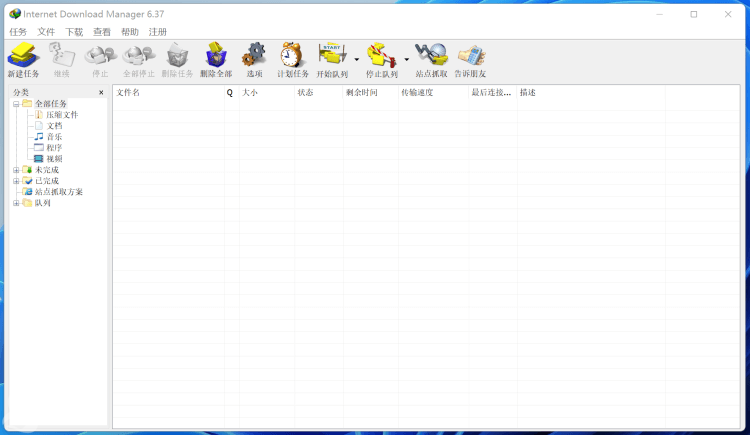Image resolution: width=750 pixels, height=435 pixels.
Task: Open the 查看 menu
Action: click(102, 32)
